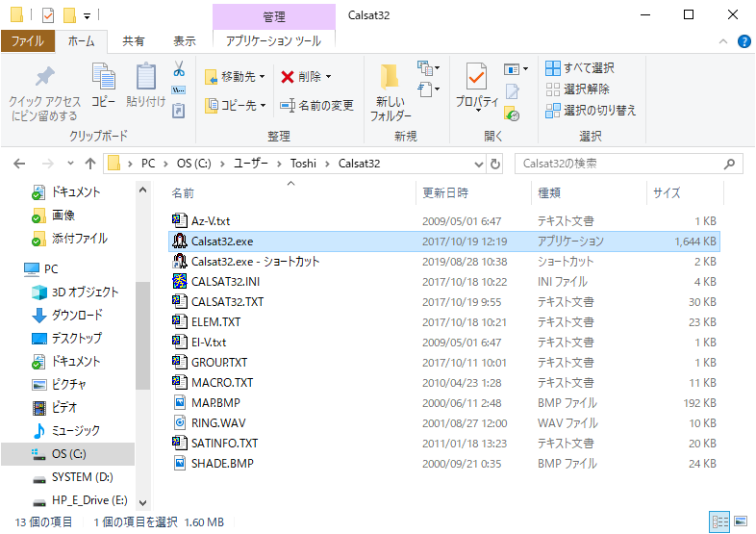Open the Recent locations dropdown arrow

[70, 164]
